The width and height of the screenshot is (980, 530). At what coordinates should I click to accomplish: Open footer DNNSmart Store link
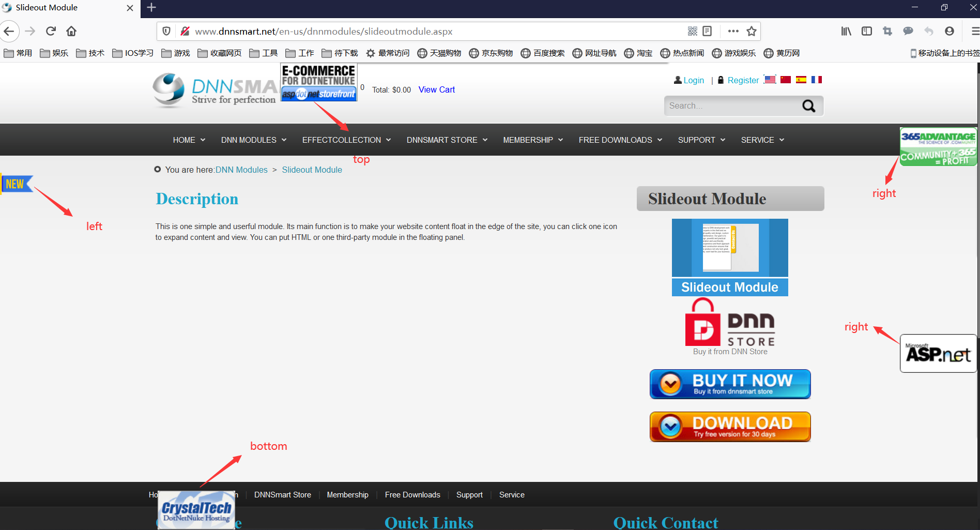click(283, 495)
